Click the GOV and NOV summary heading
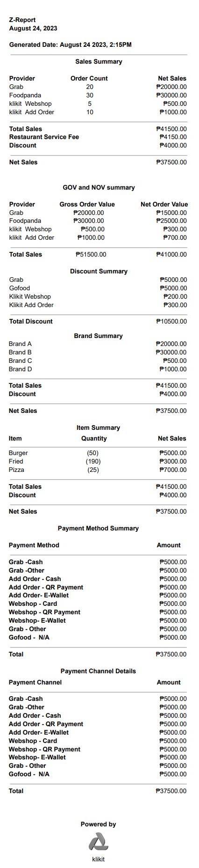Screen dimensions: 199x868 (99, 187)
